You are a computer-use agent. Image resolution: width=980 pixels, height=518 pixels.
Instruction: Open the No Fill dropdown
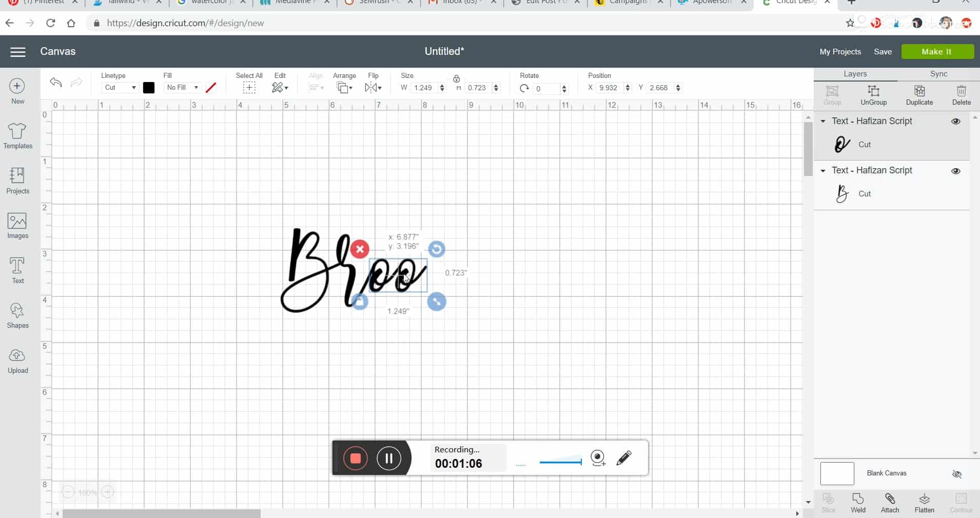pyautogui.click(x=182, y=88)
